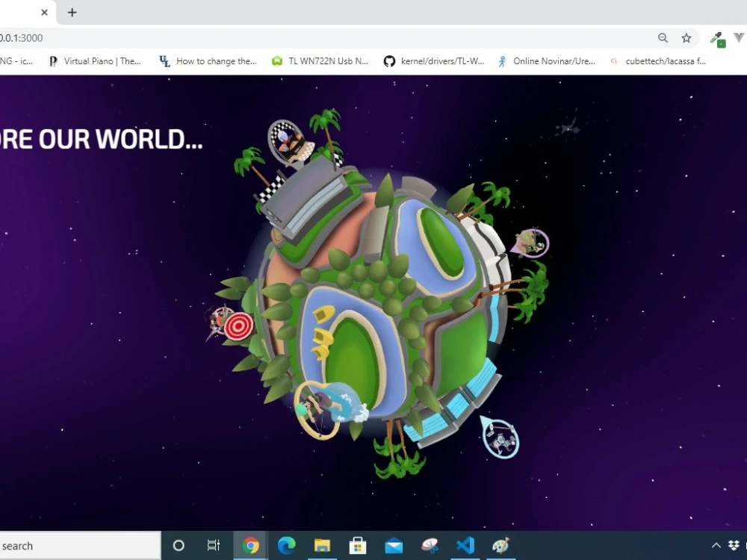
Task: Open the TL WN722N Usb bookmark
Action: (x=320, y=61)
